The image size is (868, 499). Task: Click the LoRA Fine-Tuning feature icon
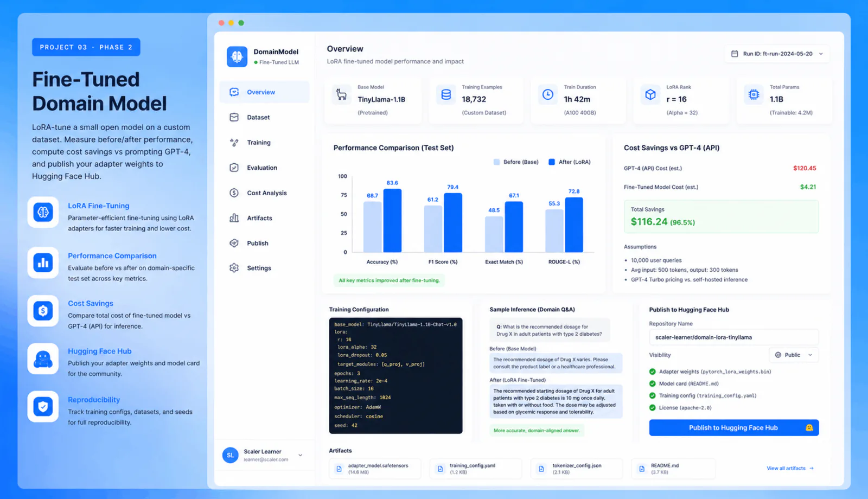43,212
